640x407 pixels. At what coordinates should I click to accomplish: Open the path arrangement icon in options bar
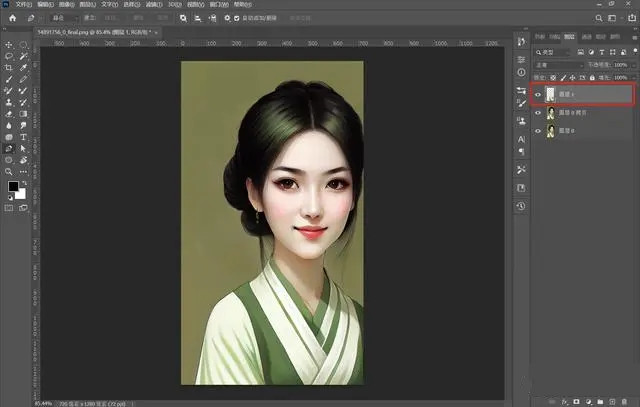212,18
